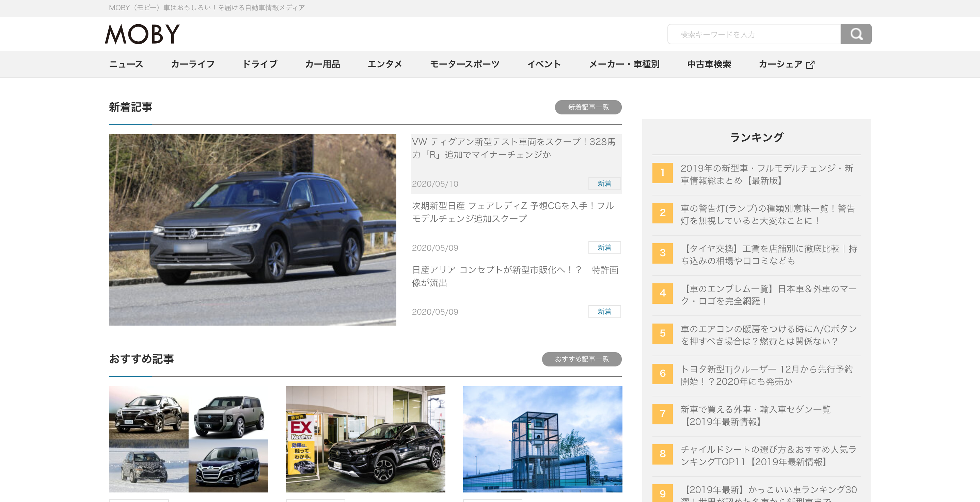Screen dimensions: 980x502
Task: Focus the 検索キーワードを入力 search field
Action: click(x=754, y=34)
